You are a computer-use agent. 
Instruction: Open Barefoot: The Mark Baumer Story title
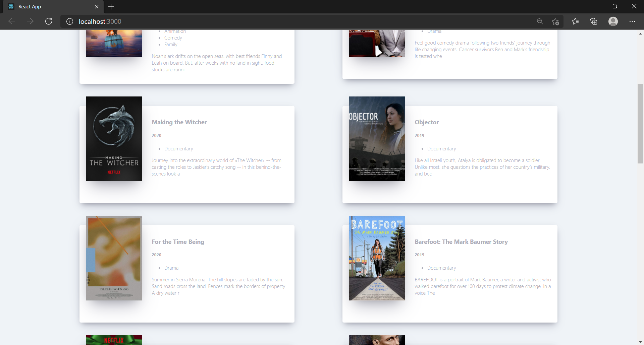(461, 242)
